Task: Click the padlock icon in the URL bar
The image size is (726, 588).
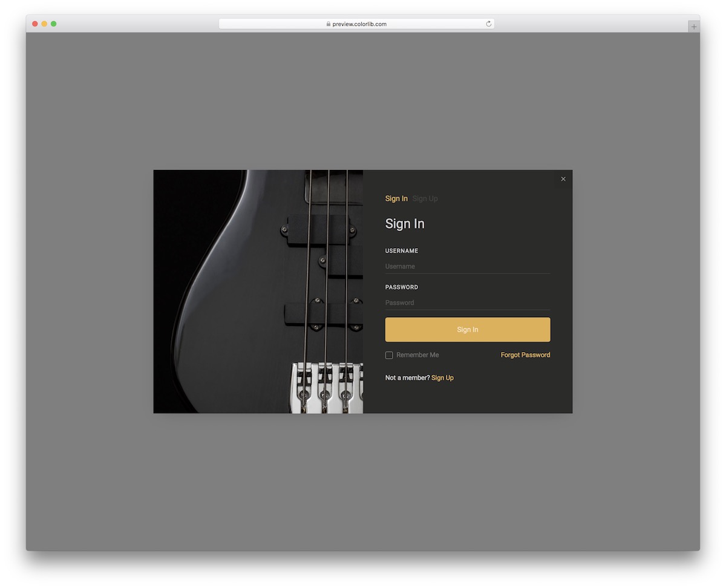Action: [329, 24]
